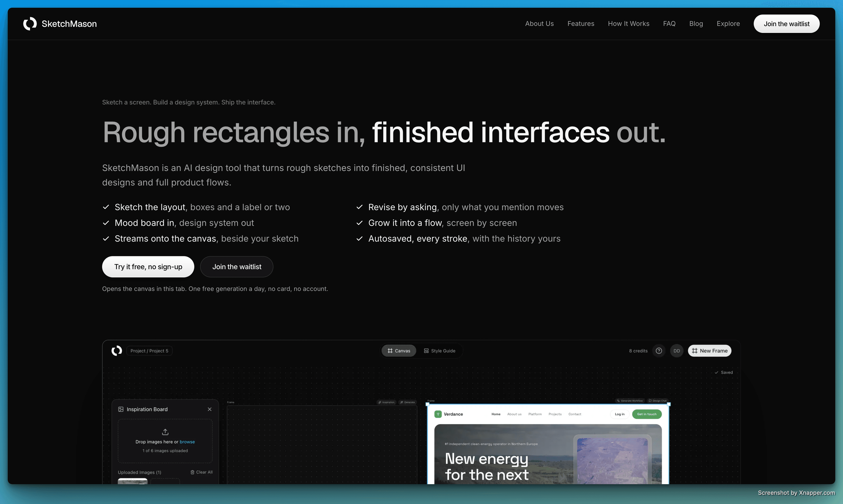843x504 pixels.
Task: Click Projects in the Verdance mockup nav
Action: tap(555, 414)
